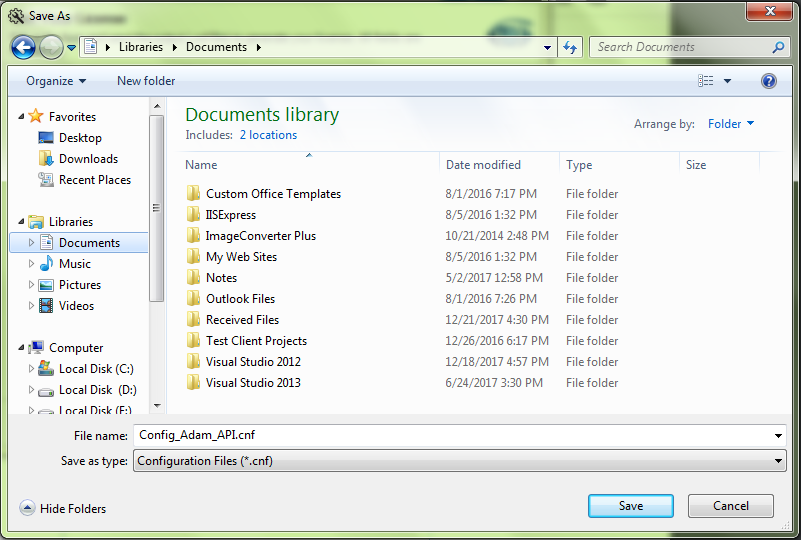The height and width of the screenshot is (540, 801).
Task: Open the recent locations dropdown arrow
Action: [x=72, y=48]
